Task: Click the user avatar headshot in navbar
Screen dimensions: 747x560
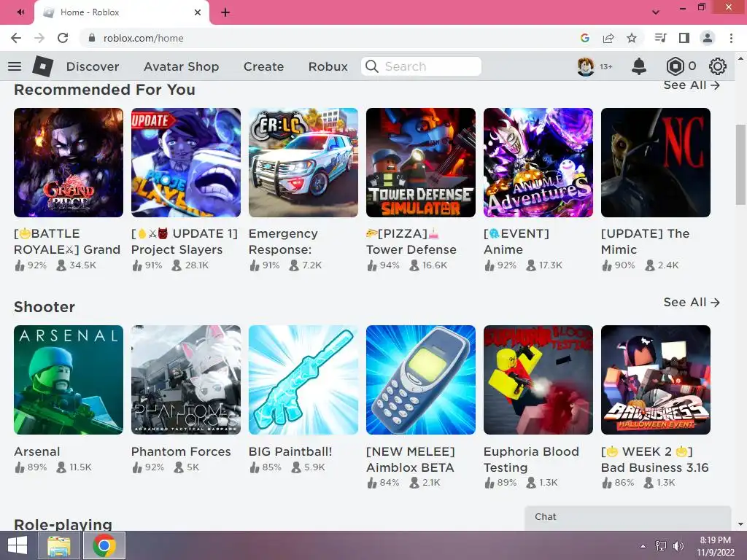Action: point(586,66)
